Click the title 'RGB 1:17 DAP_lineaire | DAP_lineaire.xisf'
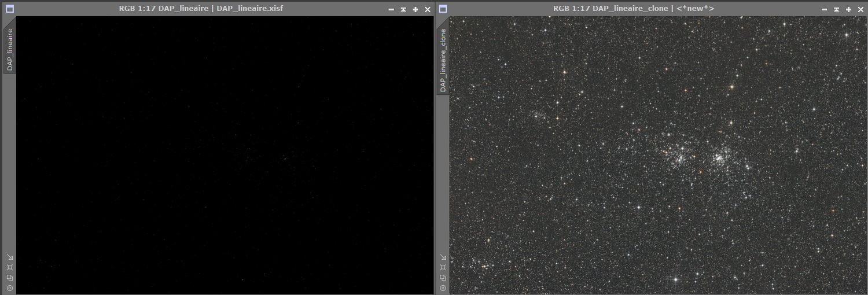Screen dimensions: 868x295 point(201,9)
